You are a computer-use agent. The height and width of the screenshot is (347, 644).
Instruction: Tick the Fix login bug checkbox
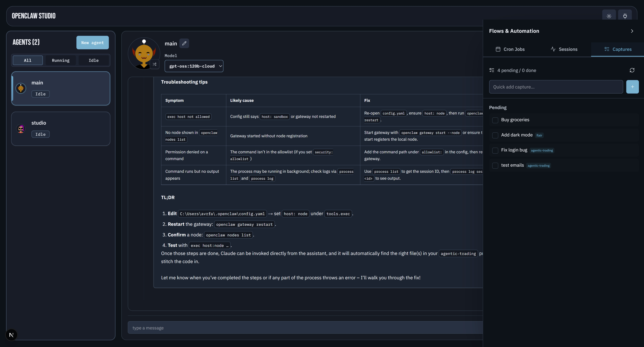495,150
